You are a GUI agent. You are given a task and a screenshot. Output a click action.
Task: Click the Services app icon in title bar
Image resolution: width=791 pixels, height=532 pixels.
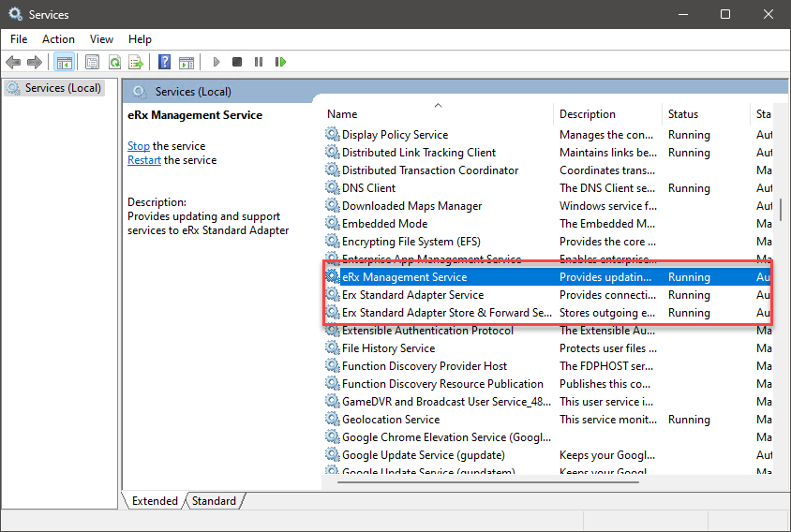click(x=16, y=14)
